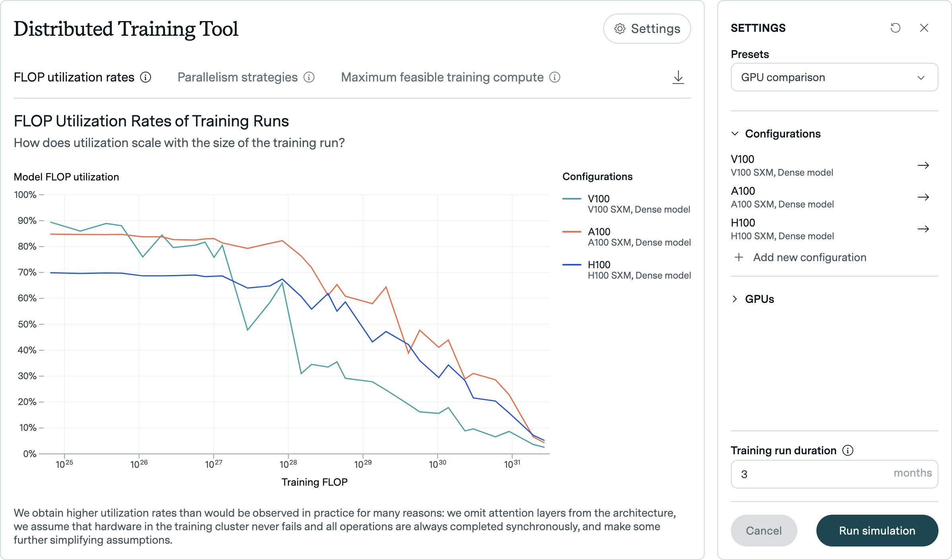Switch to Maximum feasible training compute tab
The image size is (952, 560).
pos(442,77)
